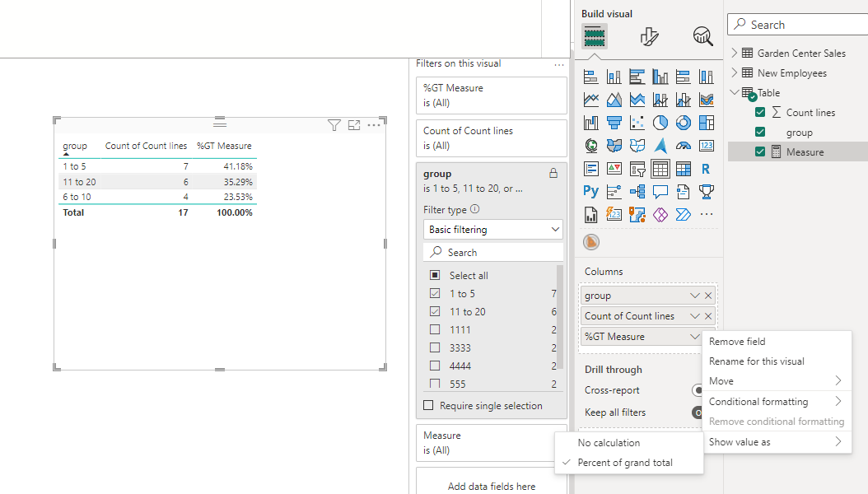Uncheck the 1 to 5 filter value
The height and width of the screenshot is (494, 868).
coord(435,294)
